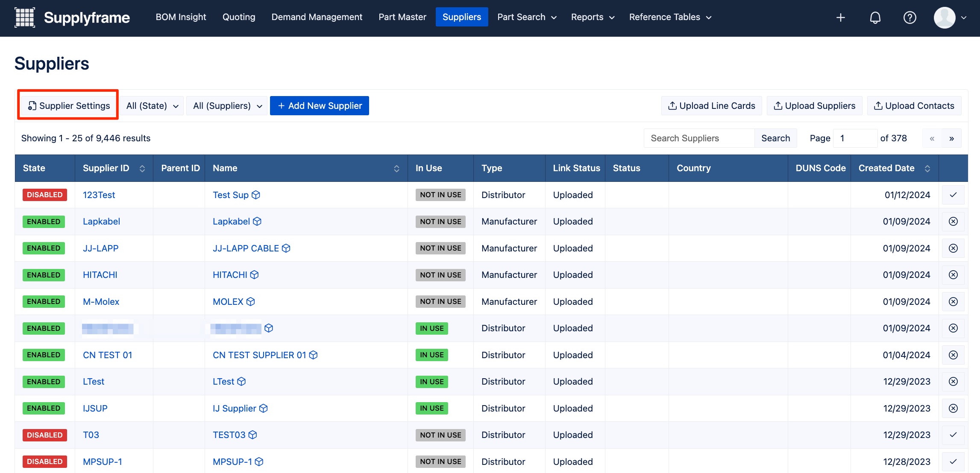This screenshot has height=473, width=980.
Task: Click the cube icon beside LTest name
Action: [x=242, y=381]
